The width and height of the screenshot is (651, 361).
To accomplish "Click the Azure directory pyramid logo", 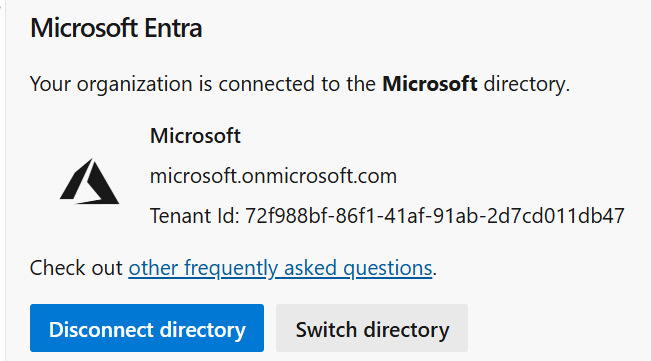I will pos(89,181).
